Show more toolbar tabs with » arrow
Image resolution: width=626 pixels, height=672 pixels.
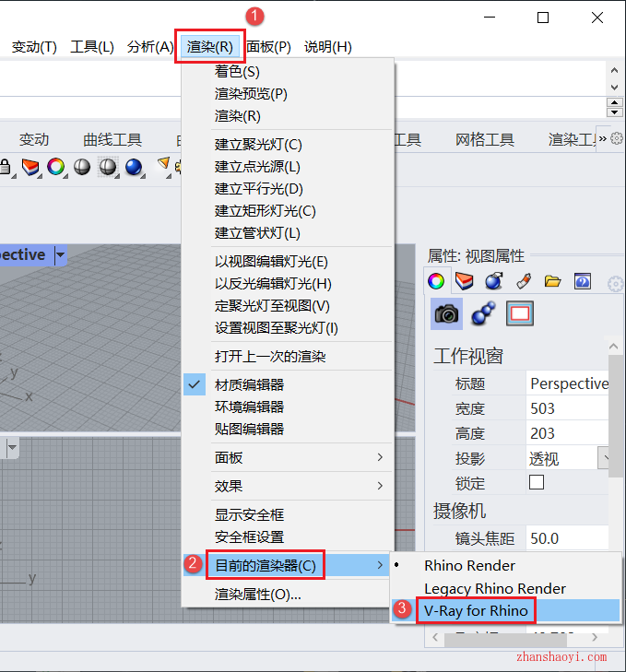point(603,139)
